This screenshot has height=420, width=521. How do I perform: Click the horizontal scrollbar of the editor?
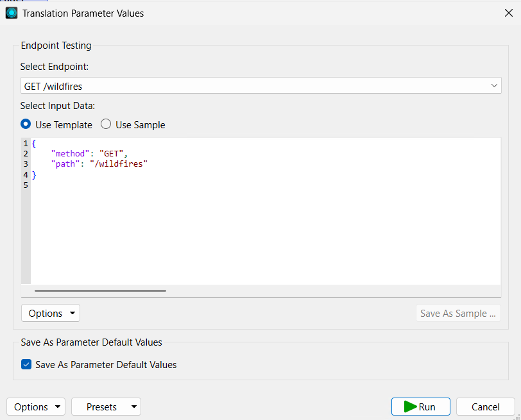pos(100,291)
